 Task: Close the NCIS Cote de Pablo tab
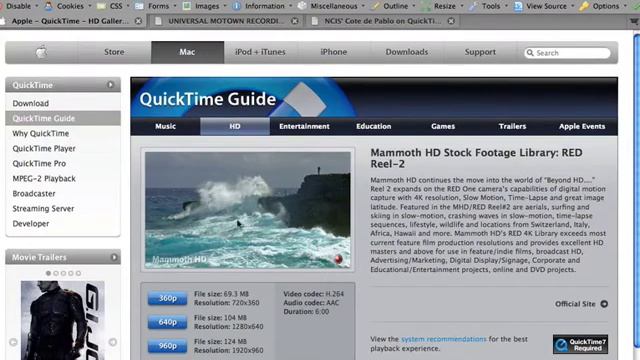pos(451,21)
